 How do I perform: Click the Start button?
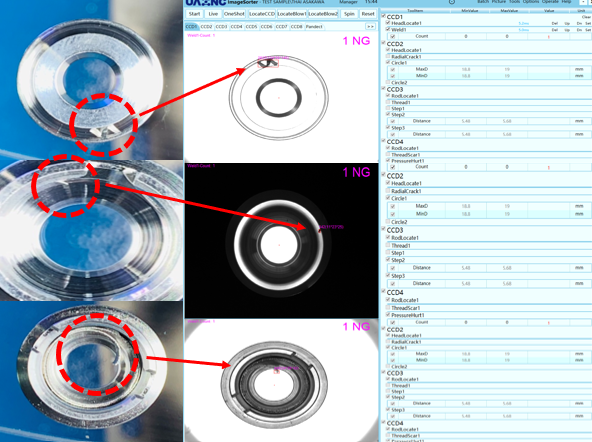point(194,14)
